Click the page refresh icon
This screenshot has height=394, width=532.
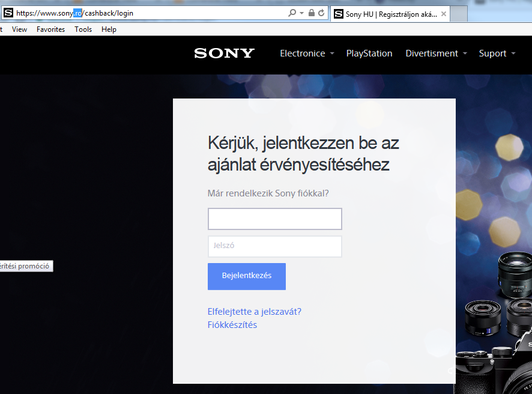click(x=322, y=13)
